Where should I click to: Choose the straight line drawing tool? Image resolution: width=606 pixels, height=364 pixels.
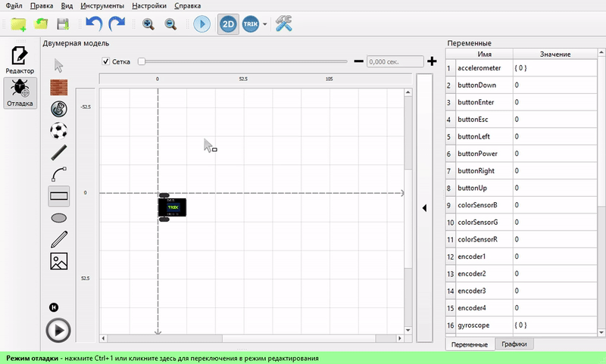coord(59,152)
